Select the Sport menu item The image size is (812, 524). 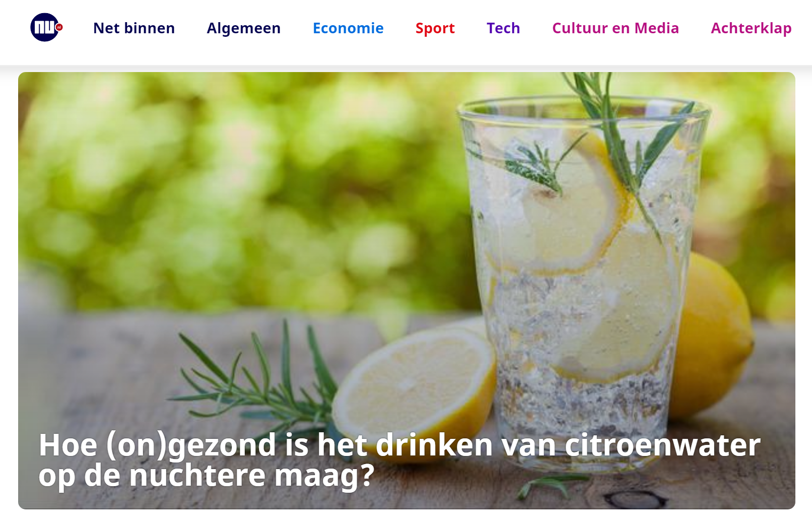click(x=435, y=29)
